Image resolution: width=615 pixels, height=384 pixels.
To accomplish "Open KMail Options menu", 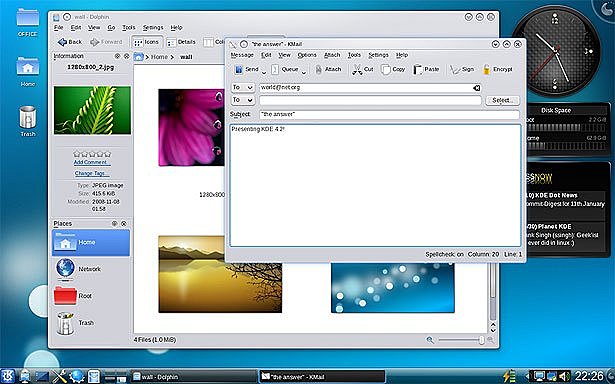I will [307, 55].
